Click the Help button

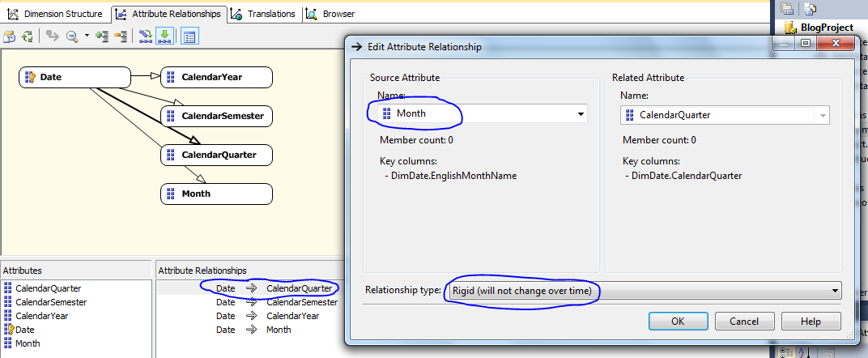point(811,322)
